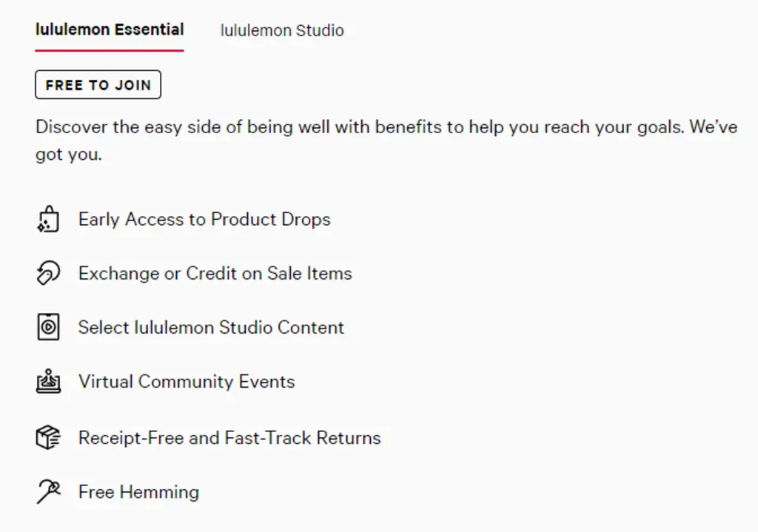Click the Virtual Community Events benefit row
Screen dimensions: 758x532
[x=170, y=381]
